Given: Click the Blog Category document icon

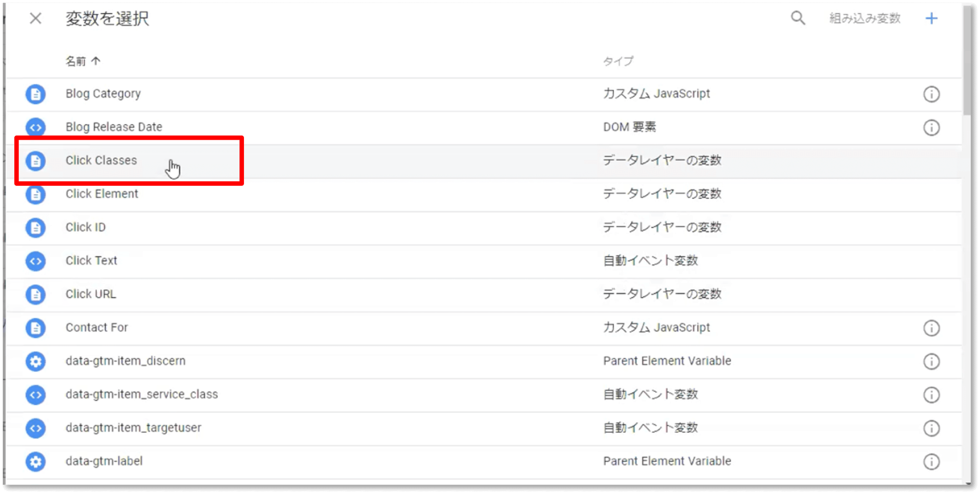Looking at the screenshot, I should tap(36, 94).
